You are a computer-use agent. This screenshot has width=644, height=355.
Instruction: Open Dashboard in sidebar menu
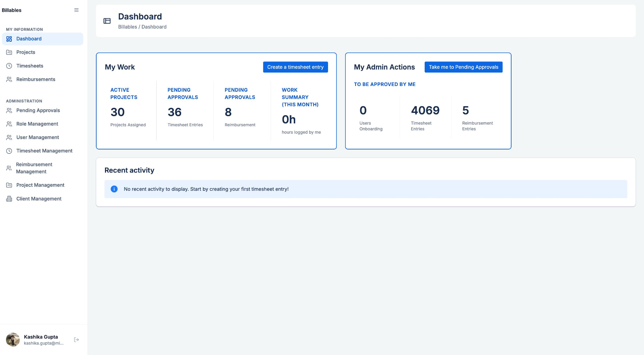43,39
